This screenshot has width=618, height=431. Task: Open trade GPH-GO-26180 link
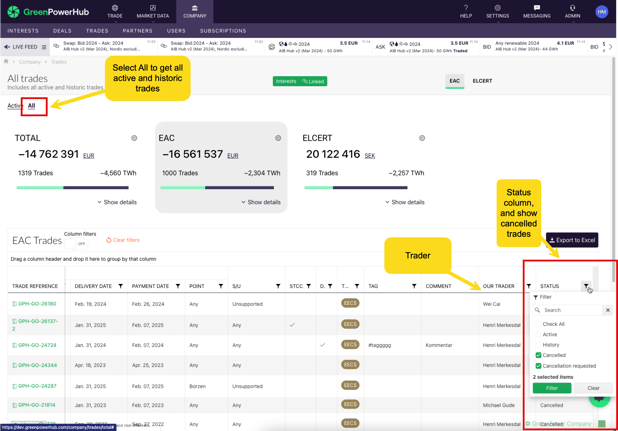(x=37, y=304)
